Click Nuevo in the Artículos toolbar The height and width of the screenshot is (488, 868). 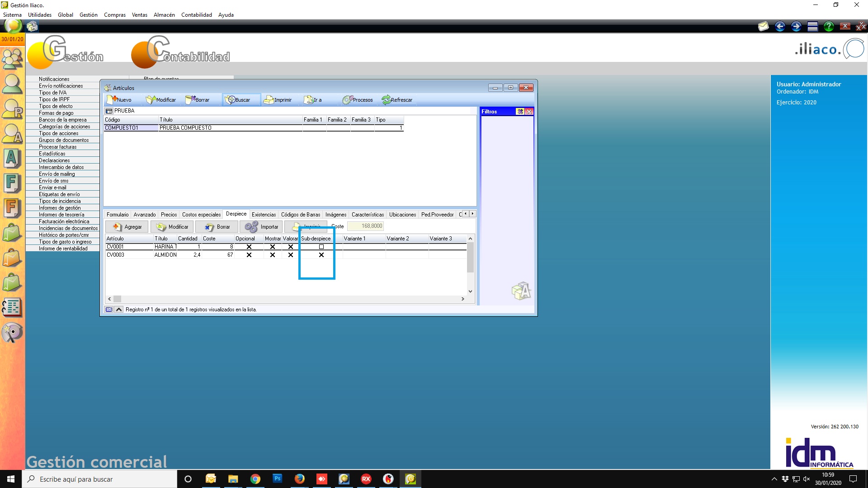tap(119, 100)
